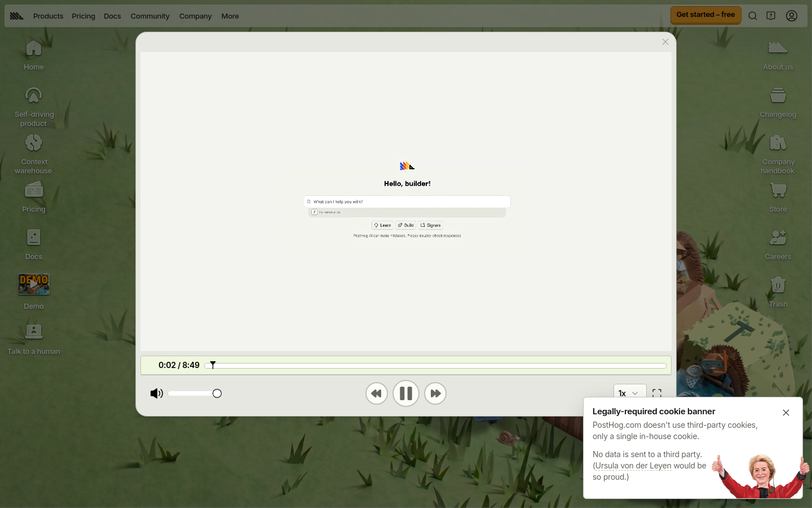The width and height of the screenshot is (812, 508).
Task: Open the More menu
Action: tap(230, 16)
